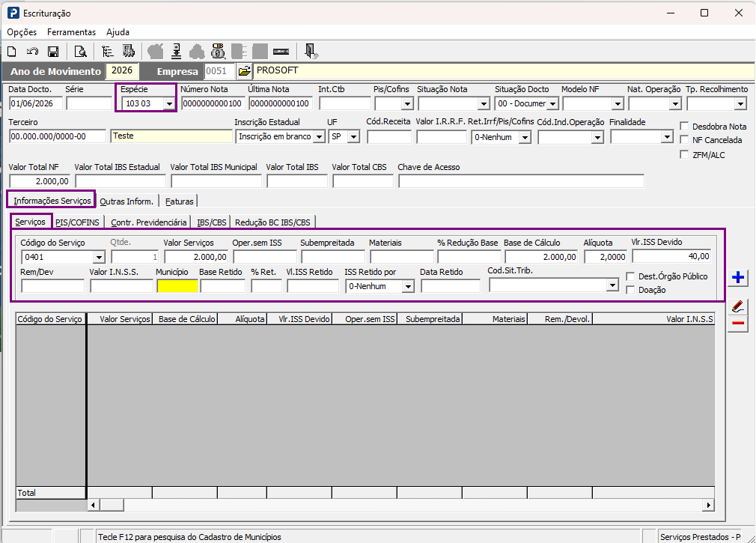Viewport: 756px width, 543px height.
Task: Check the Doação checkbox
Action: pyautogui.click(x=630, y=290)
